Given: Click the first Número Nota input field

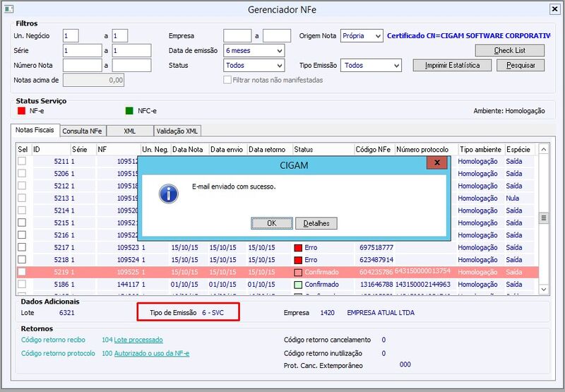Looking at the screenshot, I should point(83,66).
